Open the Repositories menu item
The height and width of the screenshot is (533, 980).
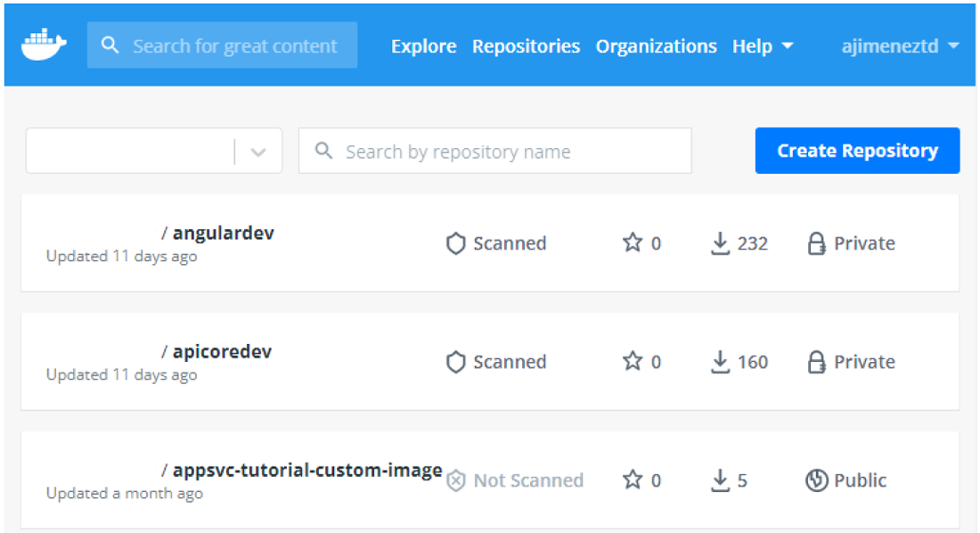(x=526, y=46)
